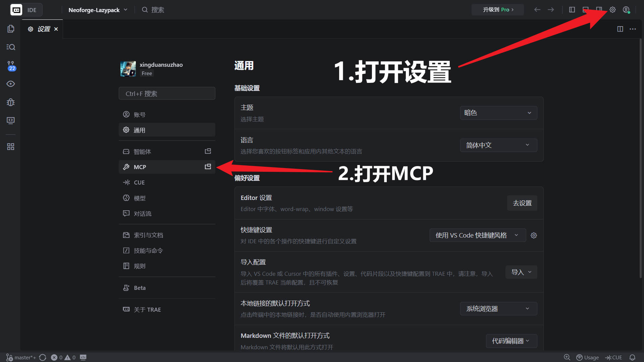Open notifications bell in status bar
Viewport: 644px width, 362px height.
pyautogui.click(x=632, y=357)
